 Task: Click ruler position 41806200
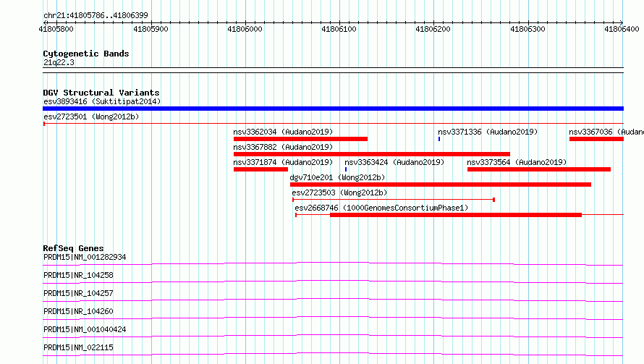[433, 29]
